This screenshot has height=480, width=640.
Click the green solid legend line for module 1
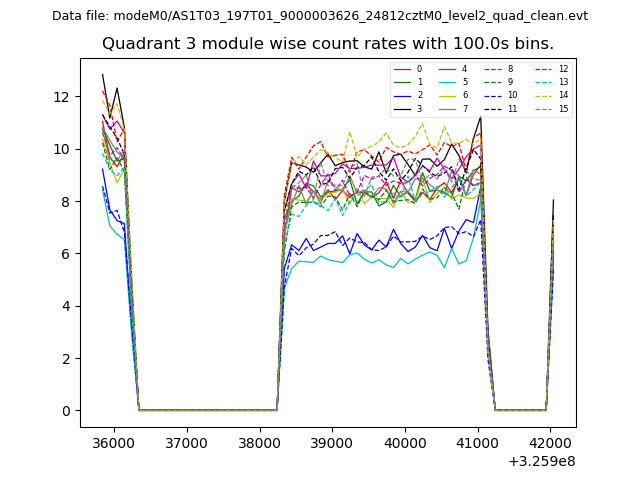[402, 82]
